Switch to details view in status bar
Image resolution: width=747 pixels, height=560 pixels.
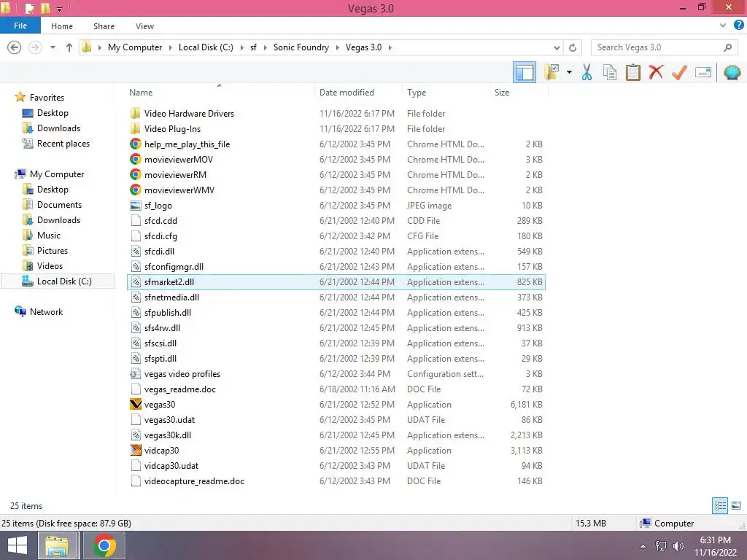tap(720, 505)
